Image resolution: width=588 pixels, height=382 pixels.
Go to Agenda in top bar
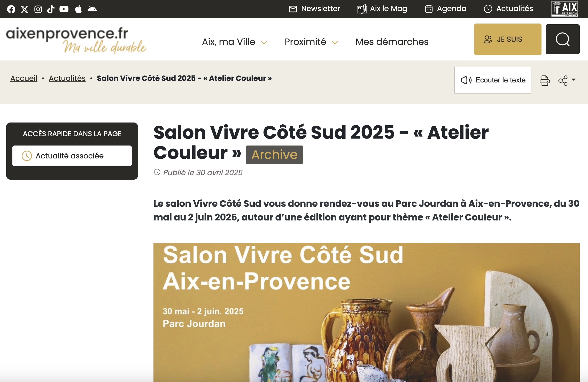click(446, 9)
